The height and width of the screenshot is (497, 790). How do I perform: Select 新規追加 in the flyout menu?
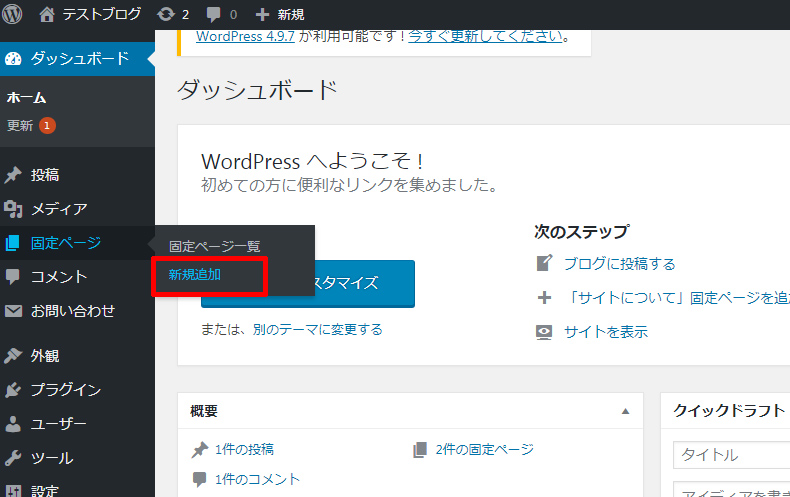point(195,274)
